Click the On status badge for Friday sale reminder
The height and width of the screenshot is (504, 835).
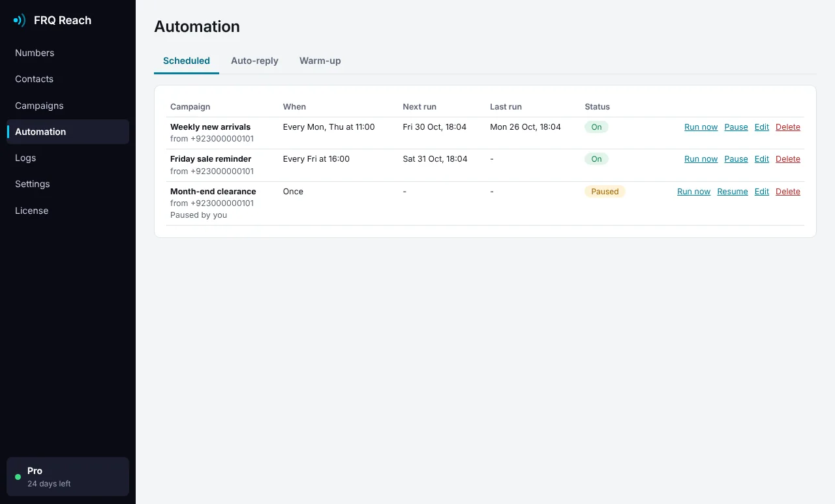point(596,159)
